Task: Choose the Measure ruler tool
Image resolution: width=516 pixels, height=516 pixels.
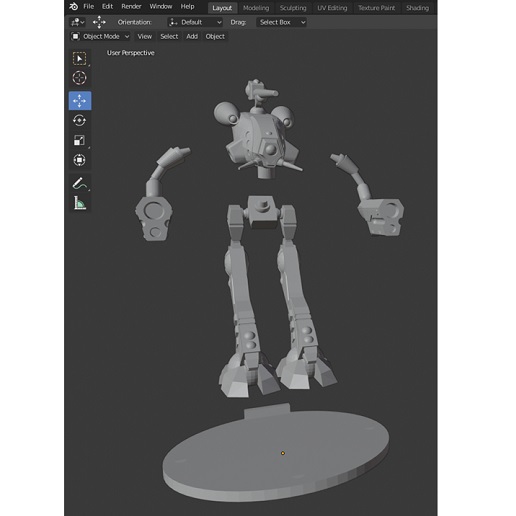Action: click(79, 203)
